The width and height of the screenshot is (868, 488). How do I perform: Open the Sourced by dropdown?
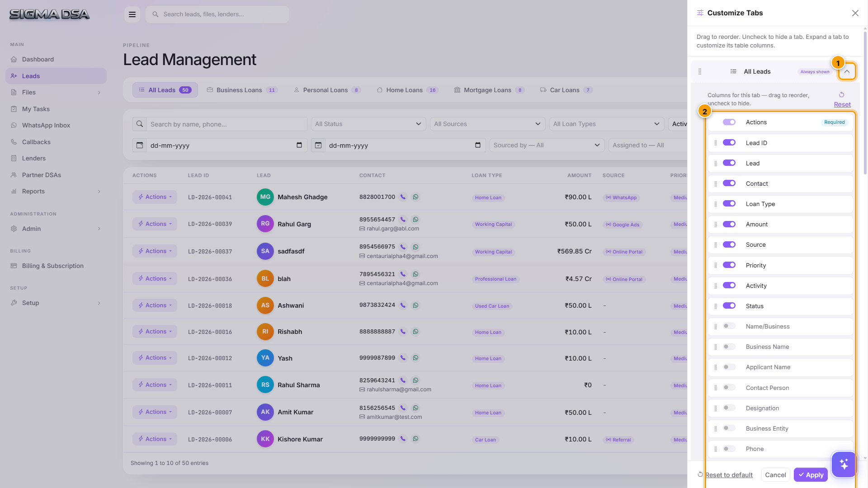coord(547,145)
